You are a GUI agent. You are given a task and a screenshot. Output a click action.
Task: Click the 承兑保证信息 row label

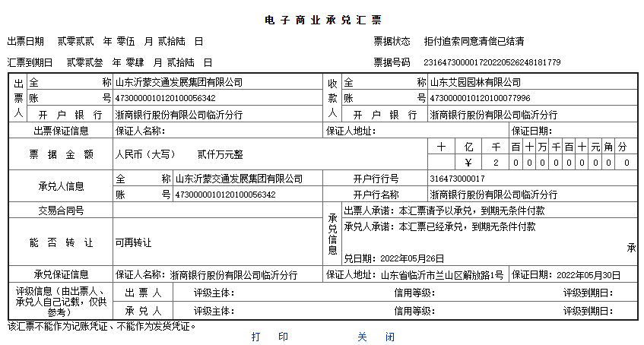[61, 275]
